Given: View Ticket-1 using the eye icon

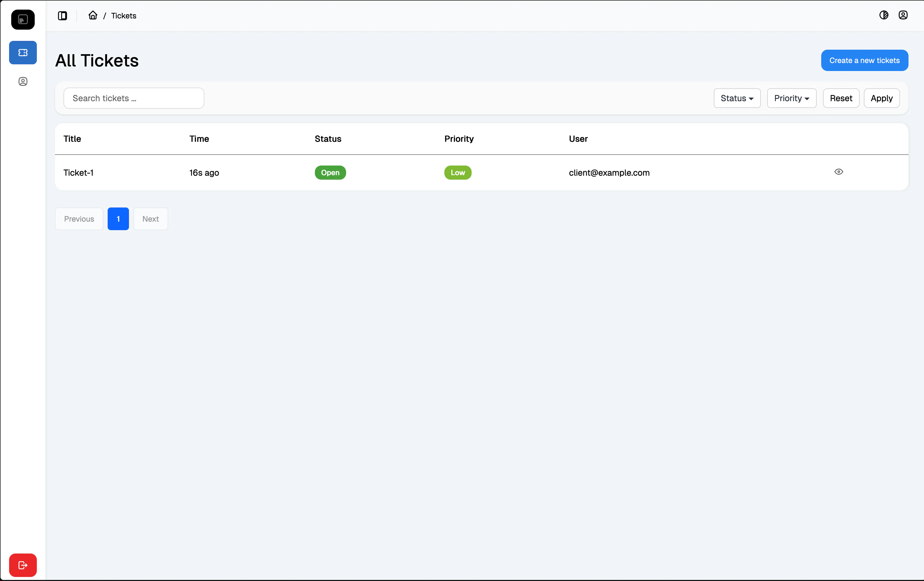Looking at the screenshot, I should click(x=839, y=172).
